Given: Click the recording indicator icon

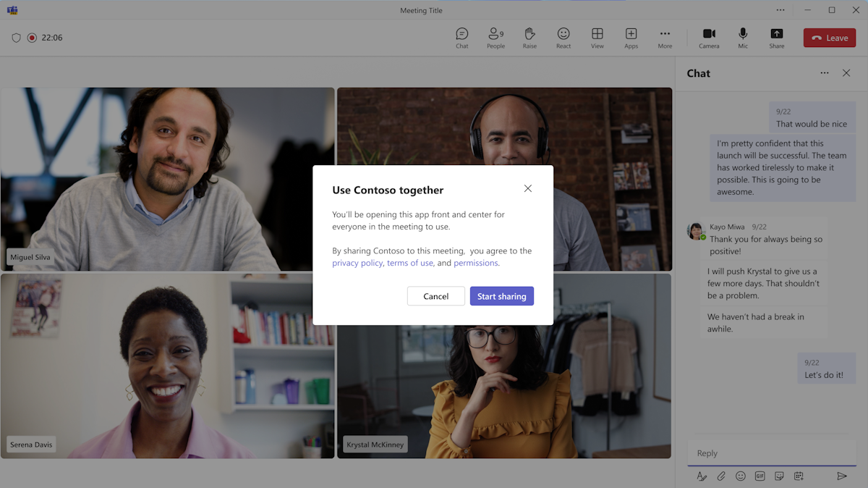Looking at the screenshot, I should pos(32,38).
